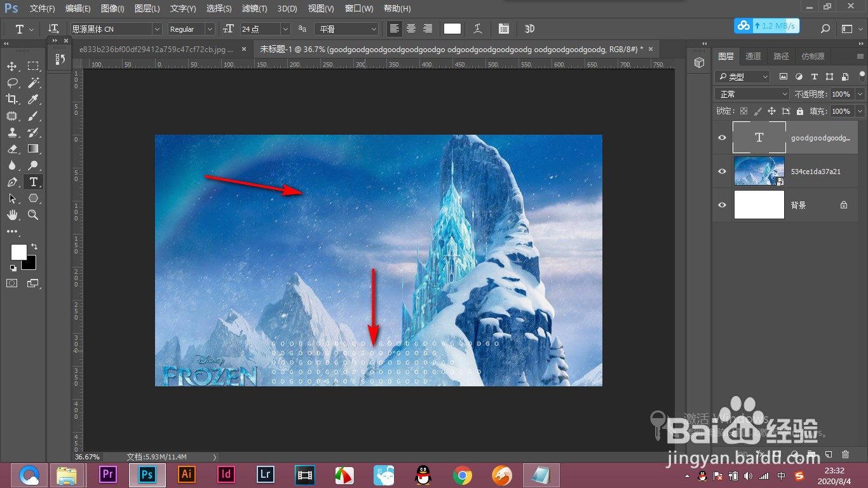Select the Horizontal Type tool
868x488 pixels.
[33, 182]
